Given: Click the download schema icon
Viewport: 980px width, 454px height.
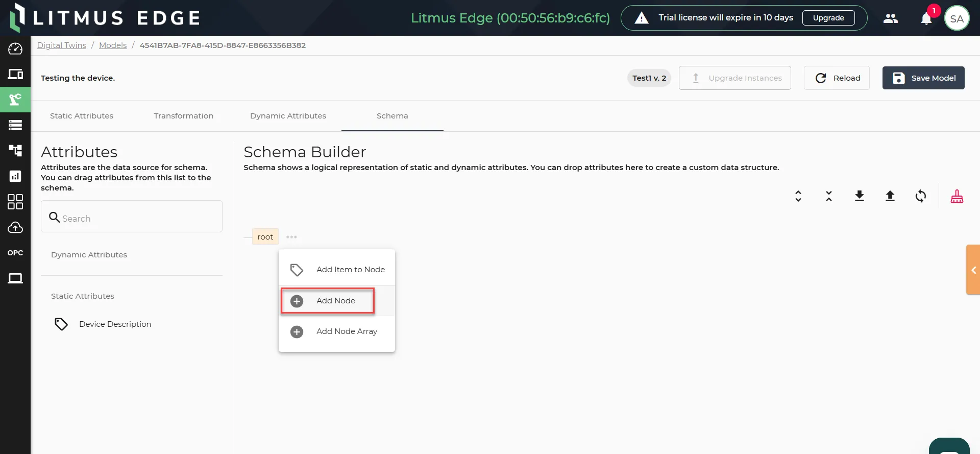Looking at the screenshot, I should pyautogui.click(x=860, y=196).
